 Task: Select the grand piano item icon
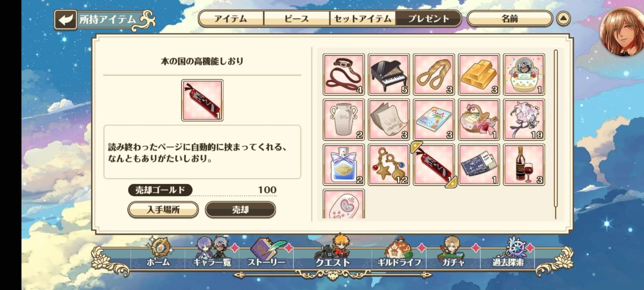click(389, 74)
